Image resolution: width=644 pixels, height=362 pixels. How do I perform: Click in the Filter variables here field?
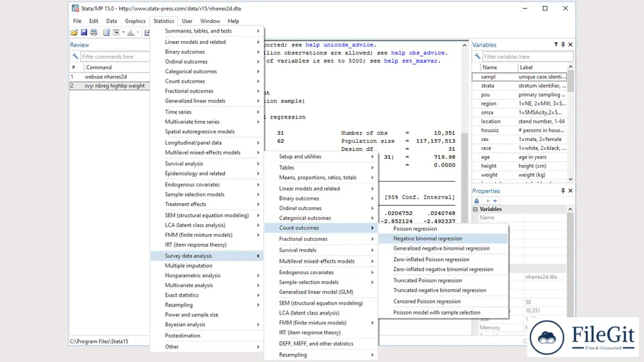pyautogui.click(x=527, y=57)
